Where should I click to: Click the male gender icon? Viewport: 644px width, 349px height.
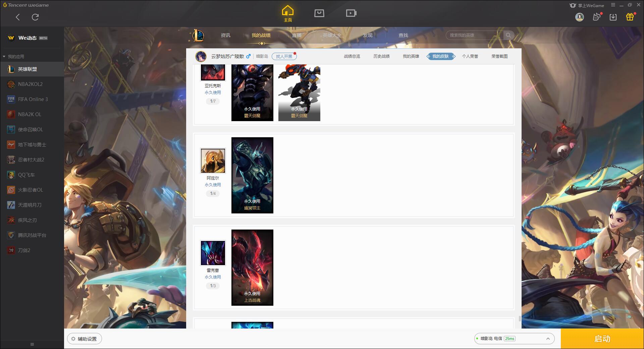248,56
